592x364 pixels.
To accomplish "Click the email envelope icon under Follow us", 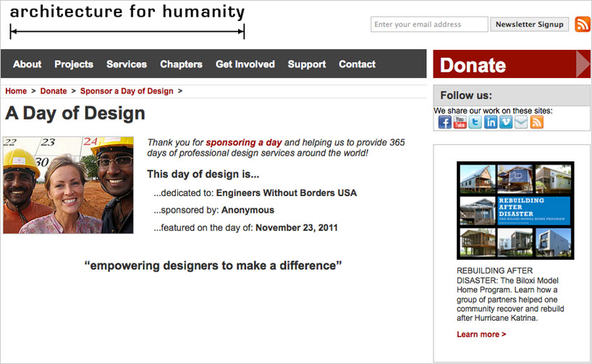I will pos(521,122).
